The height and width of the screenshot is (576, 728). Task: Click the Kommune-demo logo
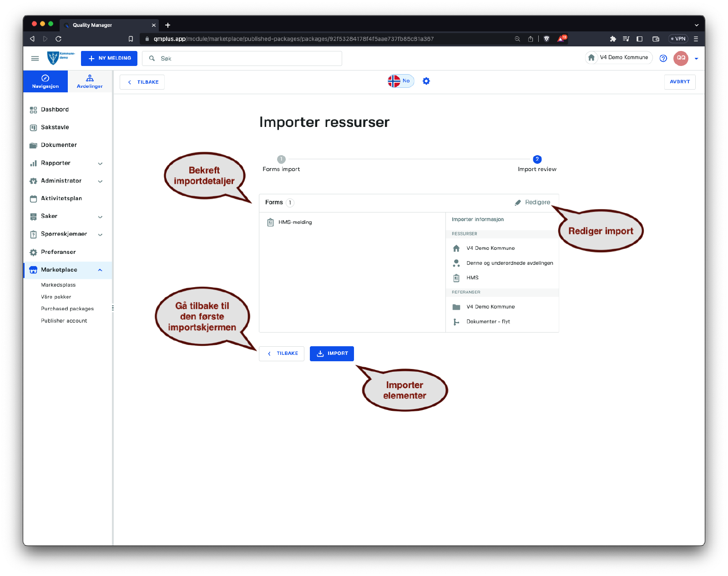(x=60, y=58)
